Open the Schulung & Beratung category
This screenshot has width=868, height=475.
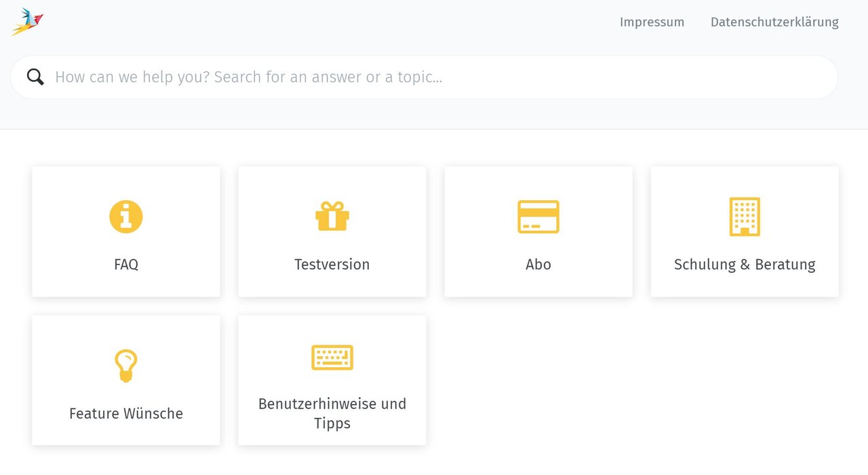(744, 231)
